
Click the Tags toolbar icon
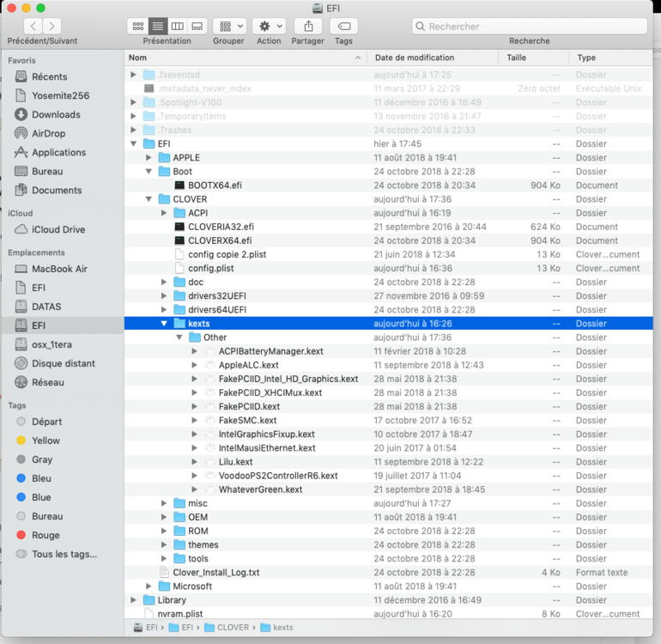(344, 26)
